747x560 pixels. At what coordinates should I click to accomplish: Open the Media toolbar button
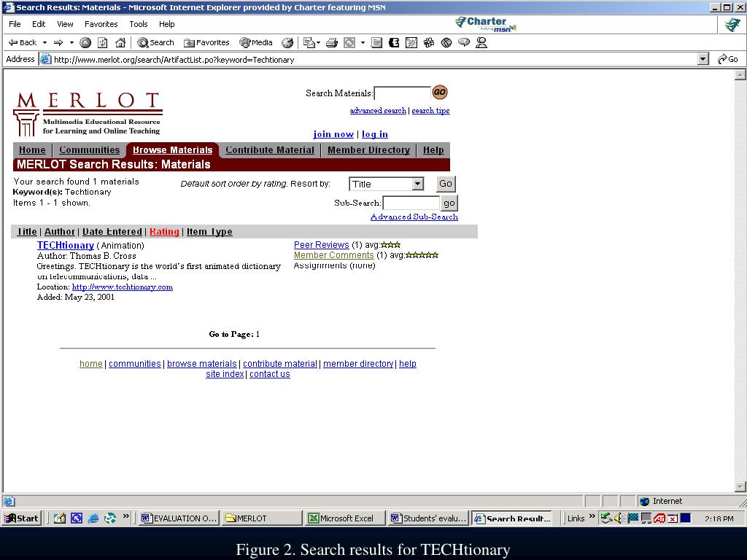(256, 42)
